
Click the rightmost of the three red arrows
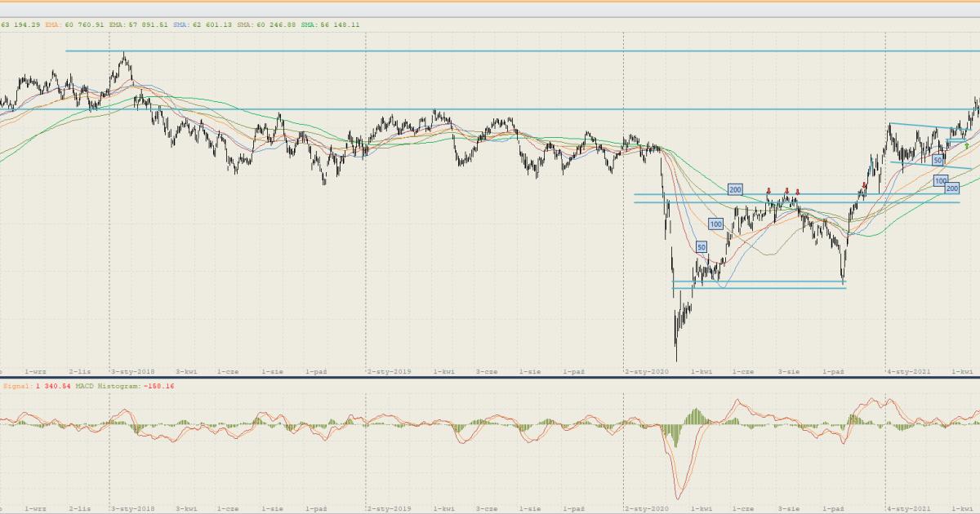pyautogui.click(x=798, y=193)
